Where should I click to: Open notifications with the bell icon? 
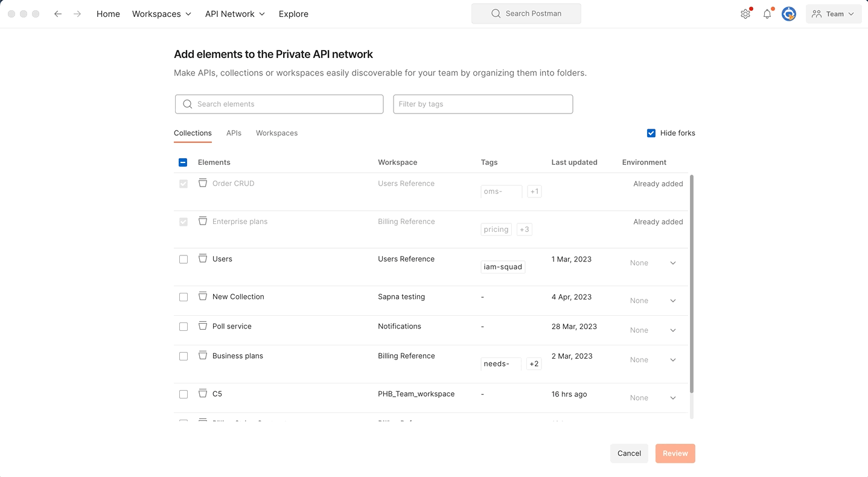point(767,13)
